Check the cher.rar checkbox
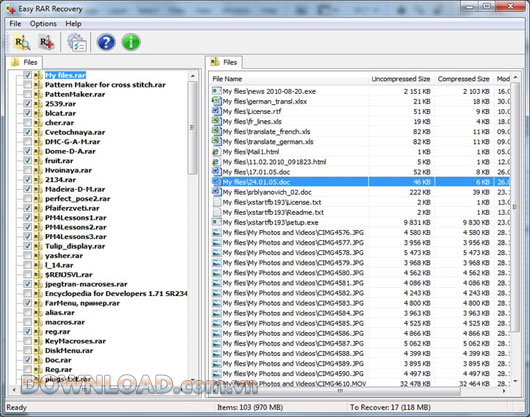 pyautogui.click(x=28, y=122)
